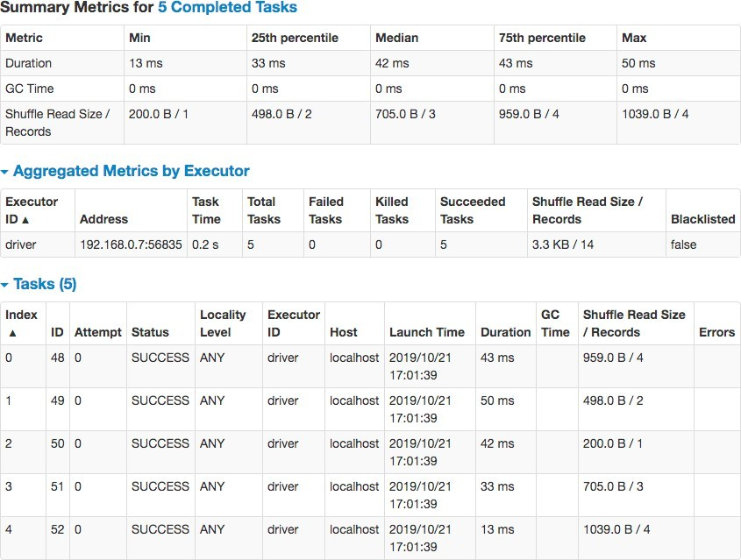Sort tasks by the Index column
741x560 pixels.
click(21, 323)
